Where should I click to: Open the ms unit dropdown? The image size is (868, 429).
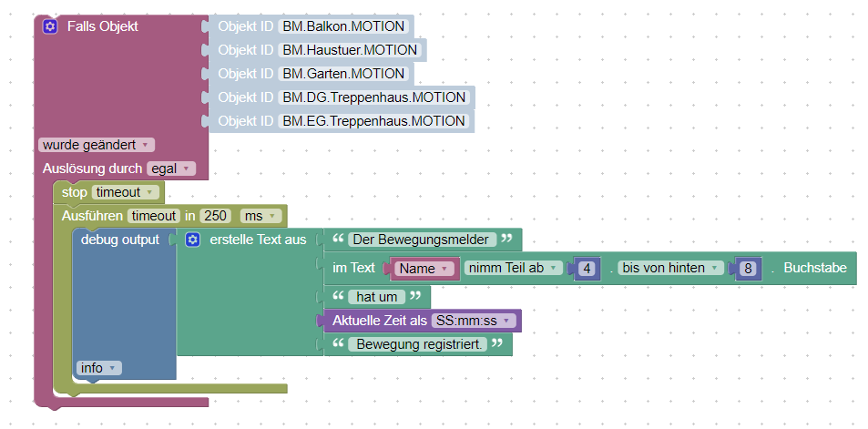(x=260, y=216)
